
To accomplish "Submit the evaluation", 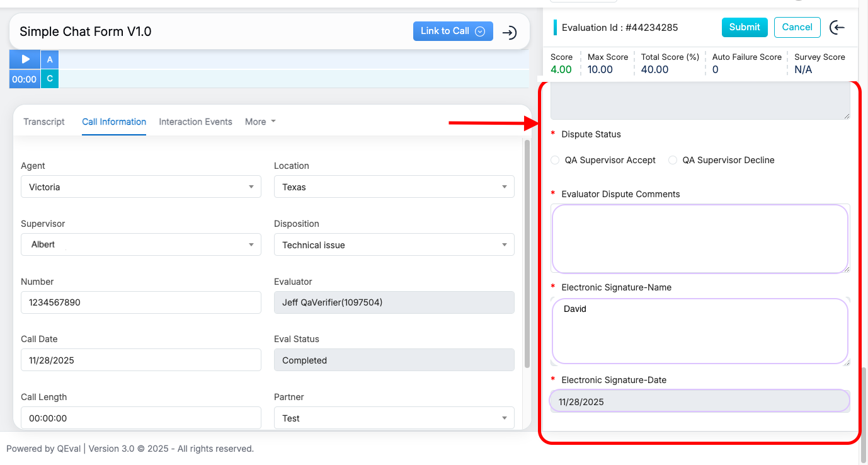I will coord(745,27).
